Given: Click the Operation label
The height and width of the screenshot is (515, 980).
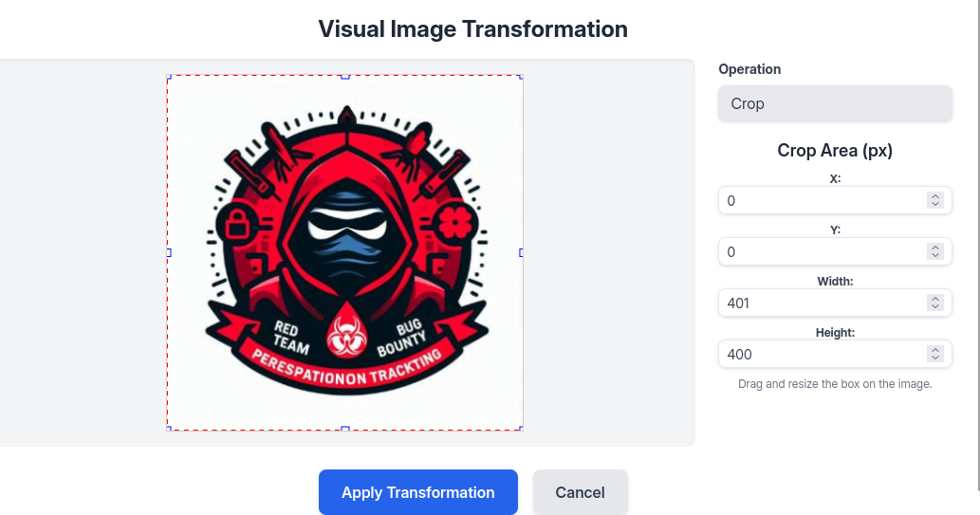Looking at the screenshot, I should pyautogui.click(x=749, y=69).
